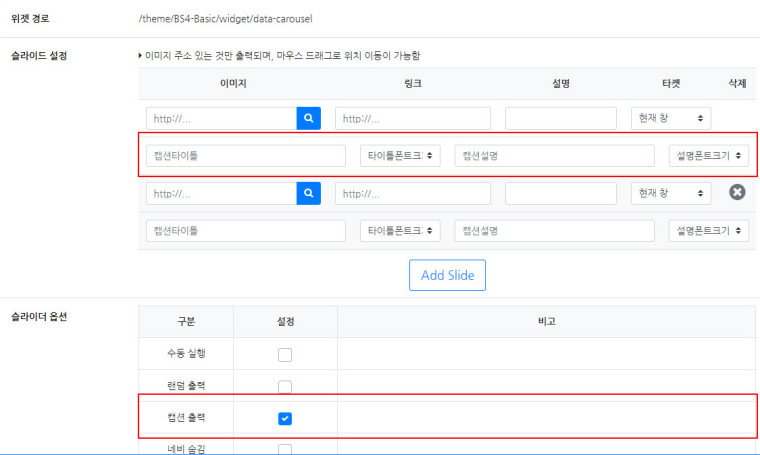Click the first slide's 캡션타이틀 input

tap(246, 156)
